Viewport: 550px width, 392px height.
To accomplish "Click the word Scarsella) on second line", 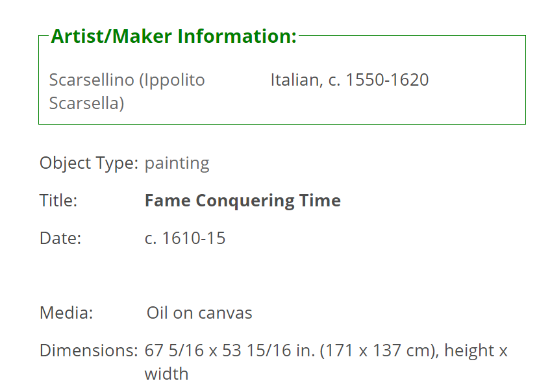I will point(86,103).
